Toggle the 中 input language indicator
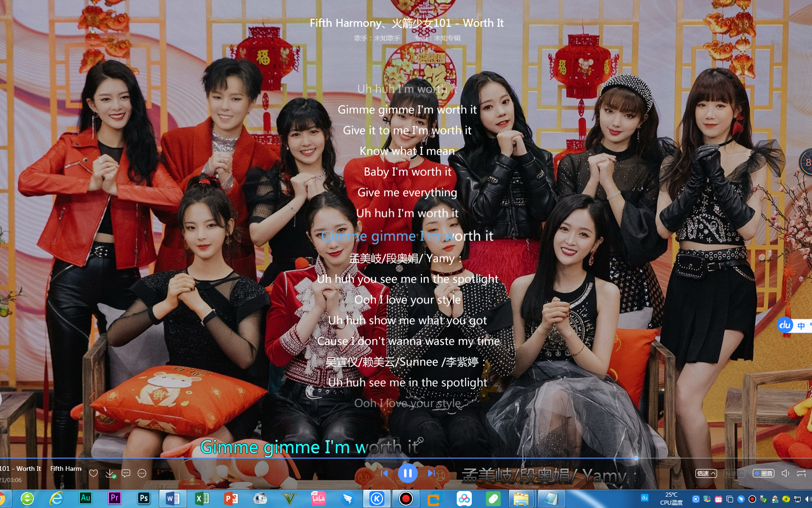The image size is (812, 508). click(x=801, y=325)
